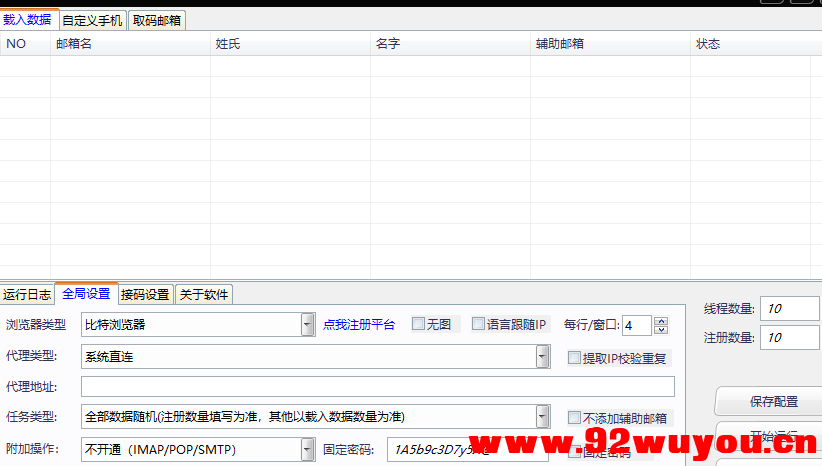
Task: Expand the 附加操作 IMAP/POP/SMTP dropdown
Action: coord(308,450)
